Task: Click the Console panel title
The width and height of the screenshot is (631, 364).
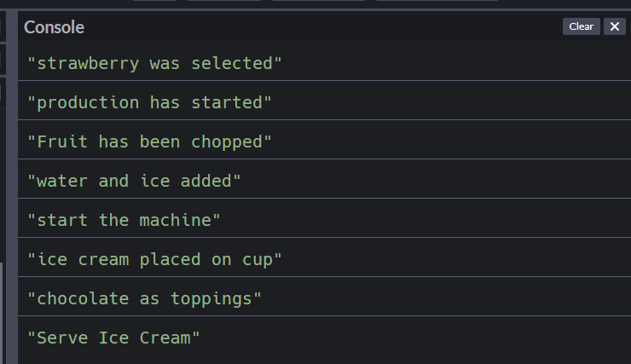Action: [54, 27]
